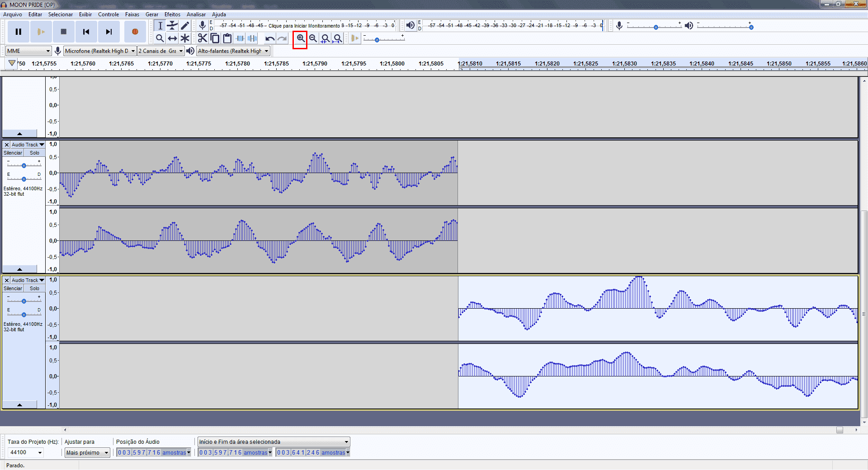This screenshot has height=470, width=868.
Task: Open Início e Fim da área selecionada dropdown
Action: pyautogui.click(x=274, y=442)
